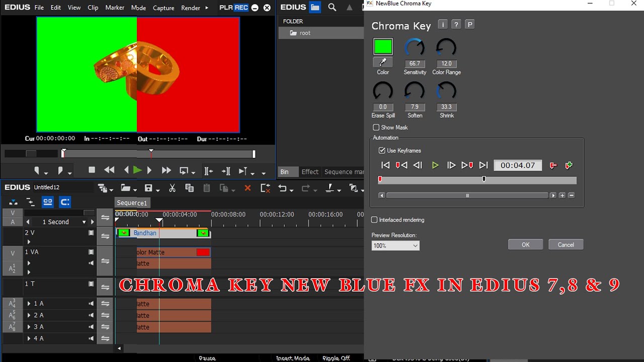The image size is (644, 362).
Task: Go to end in Automation transport
Action: (484, 165)
